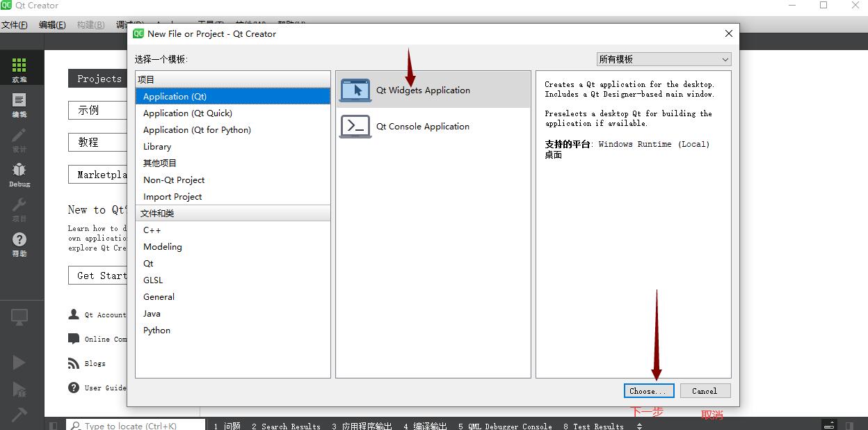The image size is (868, 430).
Task: Select the Qt Widgets Application template icon
Action: click(355, 90)
